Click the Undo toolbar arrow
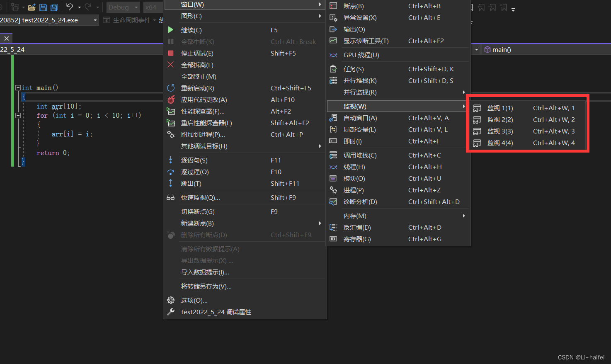Screen dimensions: 611x364 tap(70, 7)
